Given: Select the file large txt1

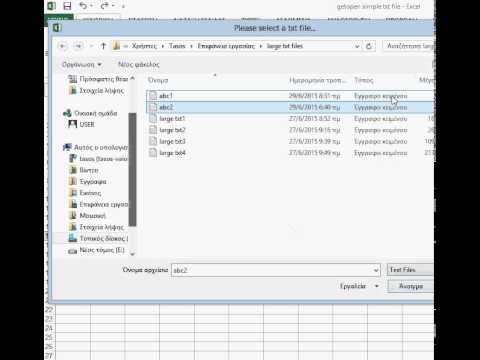Looking at the screenshot, I should tap(290, 119).
